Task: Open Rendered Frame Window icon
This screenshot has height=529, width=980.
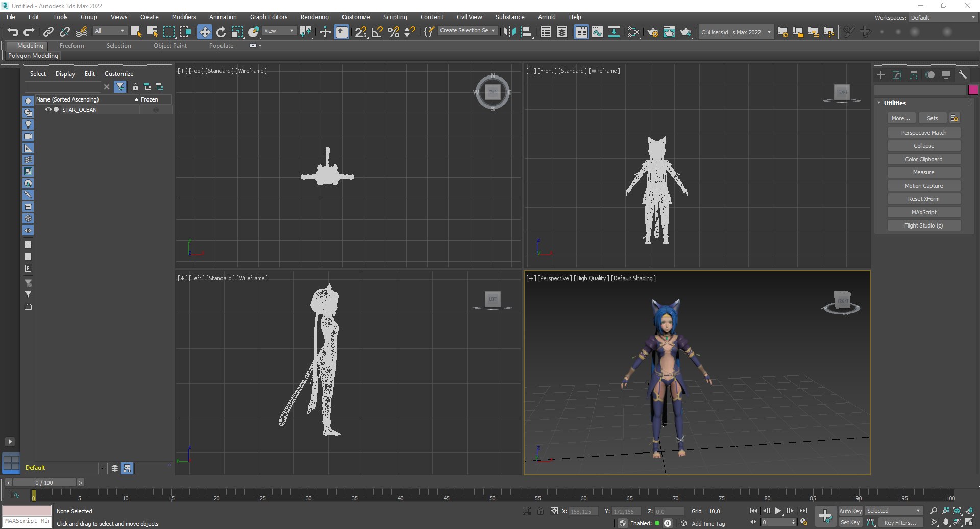Action: click(669, 32)
